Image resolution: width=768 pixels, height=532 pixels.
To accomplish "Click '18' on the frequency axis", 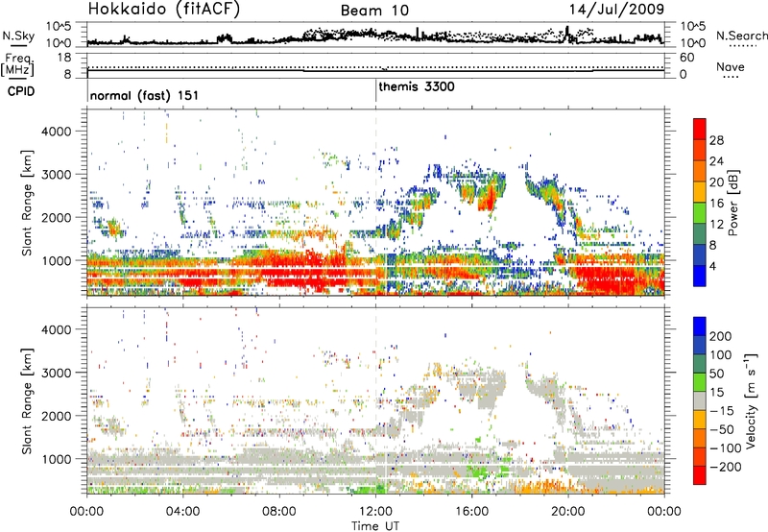I will (x=64, y=58).
